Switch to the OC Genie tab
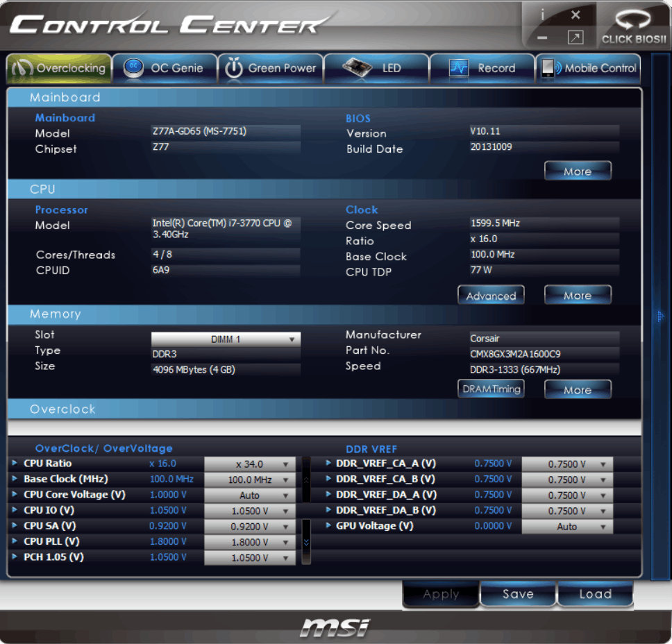The width and height of the screenshot is (672, 644). click(x=165, y=68)
